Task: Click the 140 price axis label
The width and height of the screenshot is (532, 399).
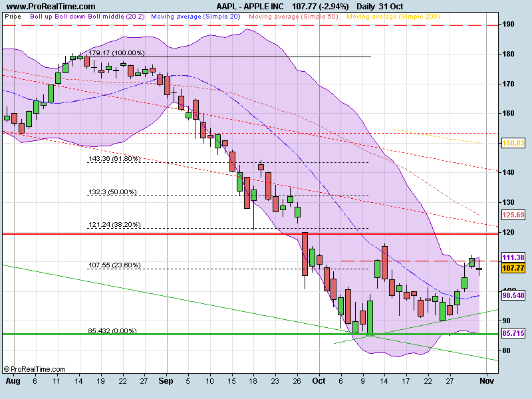Action: 508,172
